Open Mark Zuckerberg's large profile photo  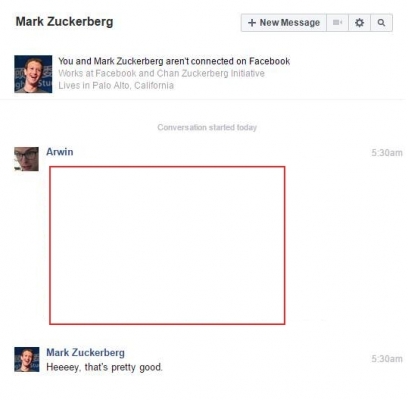[33, 74]
